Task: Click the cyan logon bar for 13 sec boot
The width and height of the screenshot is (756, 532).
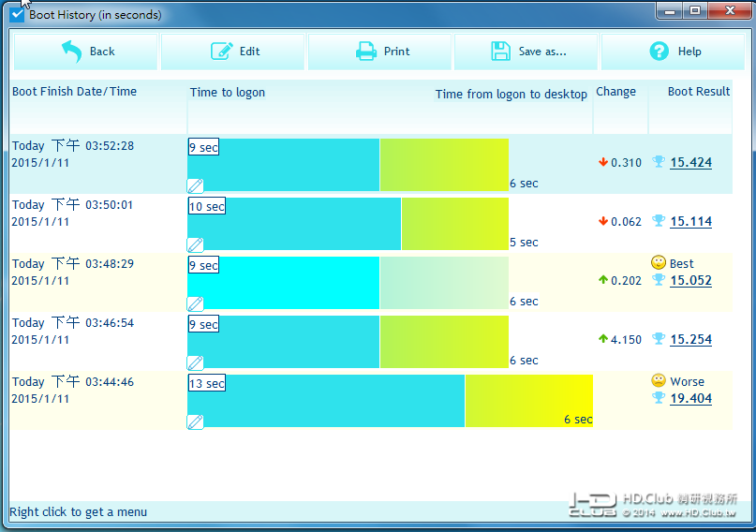Action: [x=326, y=401]
